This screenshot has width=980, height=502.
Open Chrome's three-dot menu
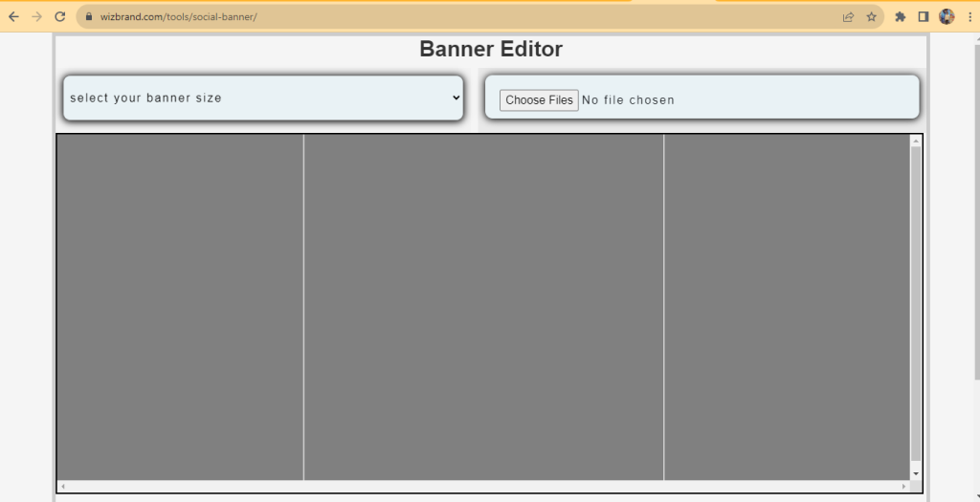point(969,16)
